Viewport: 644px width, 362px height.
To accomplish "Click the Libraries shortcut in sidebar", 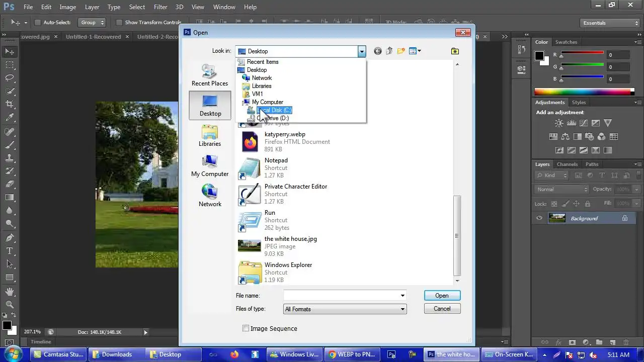I will coord(210,135).
